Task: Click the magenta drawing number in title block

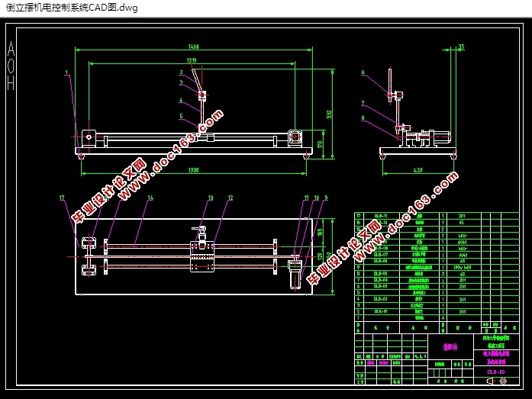Action: [x=496, y=372]
